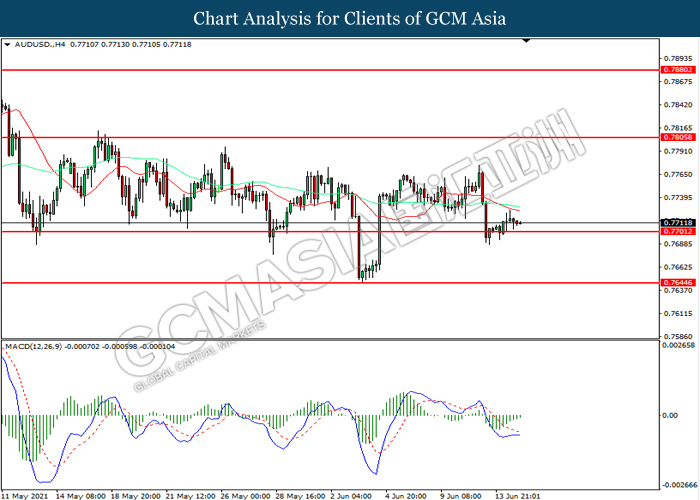This screenshot has width=700, height=500.
Task: Click the MACD scale value 0.00
Action: [670, 416]
